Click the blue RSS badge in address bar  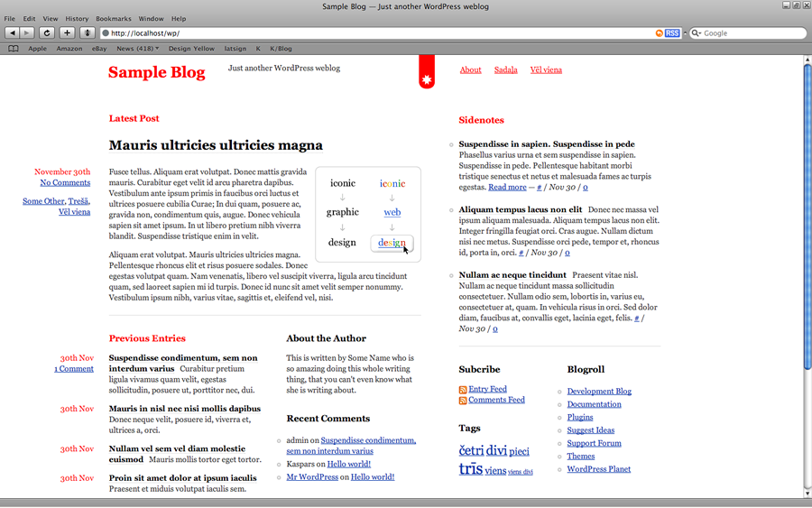pos(672,33)
